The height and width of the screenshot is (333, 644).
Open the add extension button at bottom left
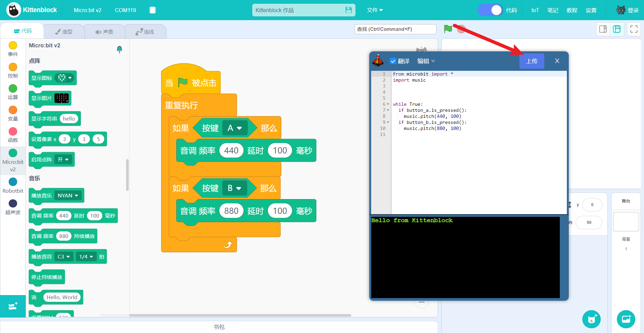coord(13,306)
